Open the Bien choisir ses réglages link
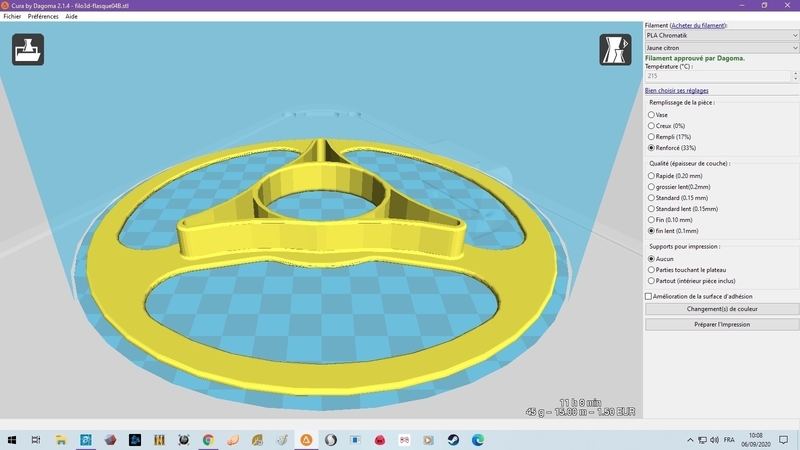800x450 pixels. [x=677, y=90]
